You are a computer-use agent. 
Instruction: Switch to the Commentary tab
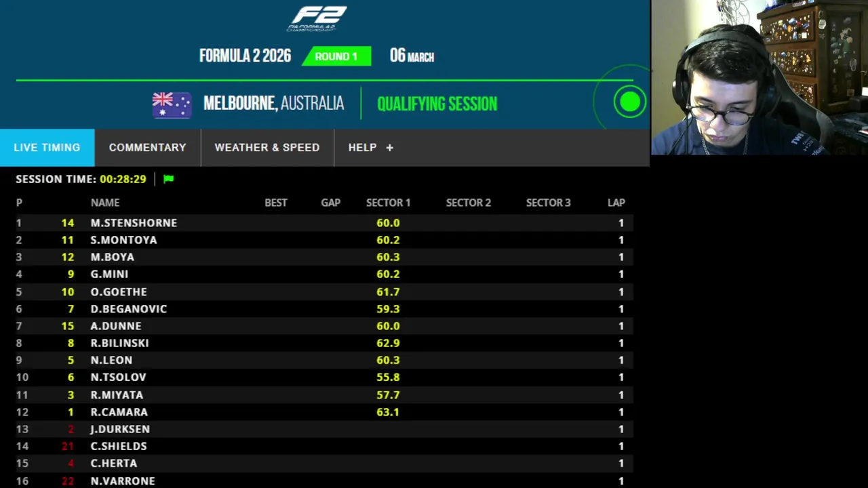147,148
